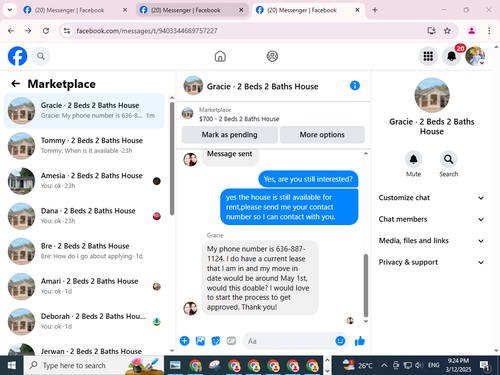Search in conversation magnifier icon
Screen dimensions: 500x375
click(448, 159)
